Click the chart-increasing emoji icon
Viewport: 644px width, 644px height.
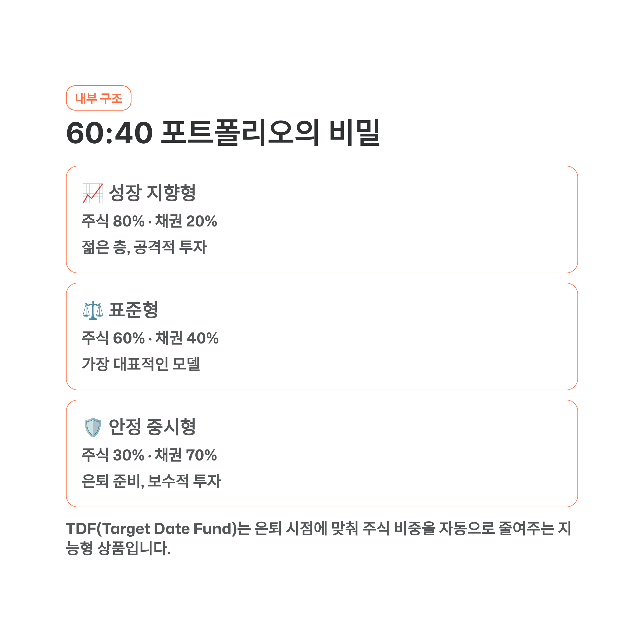(x=93, y=193)
